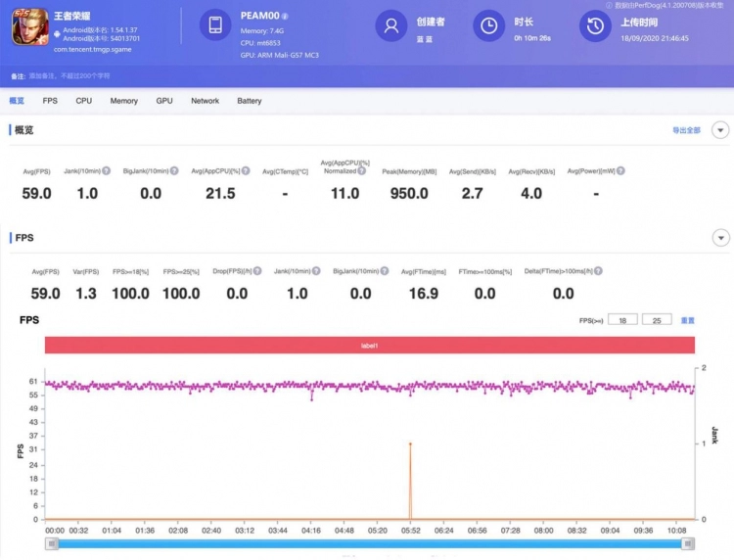Click the creator user avatar icon
Image resolution: width=734 pixels, height=560 pixels.
[391, 24]
